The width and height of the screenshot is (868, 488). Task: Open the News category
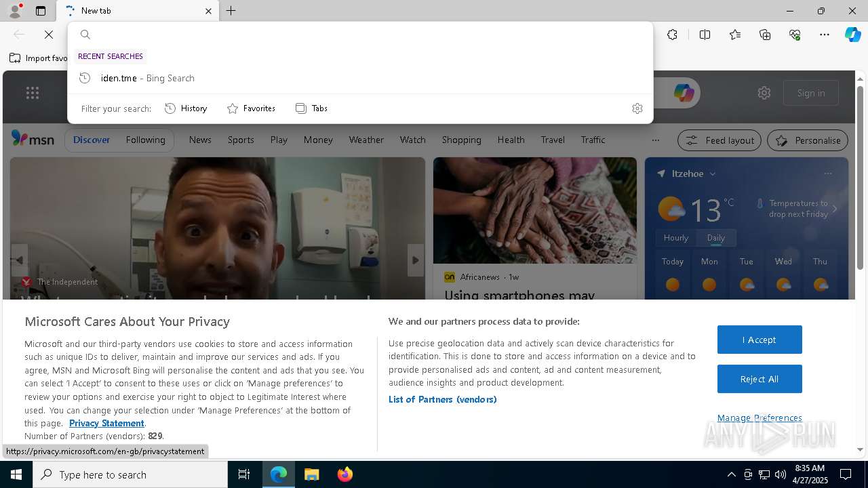pos(200,140)
